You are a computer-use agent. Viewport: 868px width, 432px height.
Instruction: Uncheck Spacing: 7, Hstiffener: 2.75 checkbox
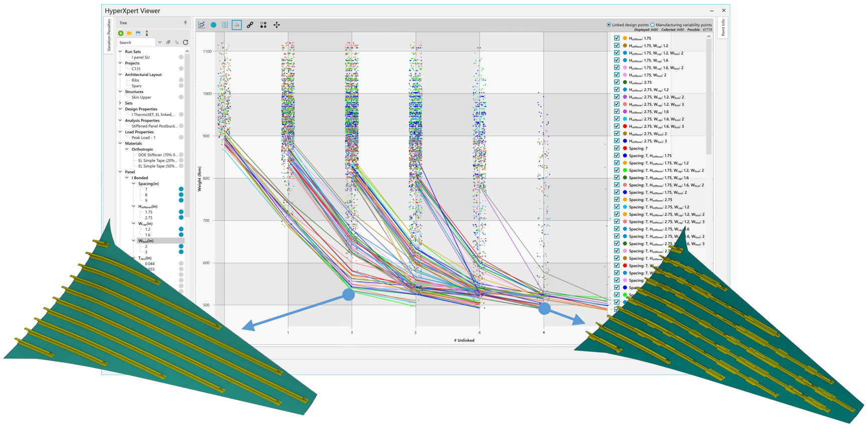point(617,199)
